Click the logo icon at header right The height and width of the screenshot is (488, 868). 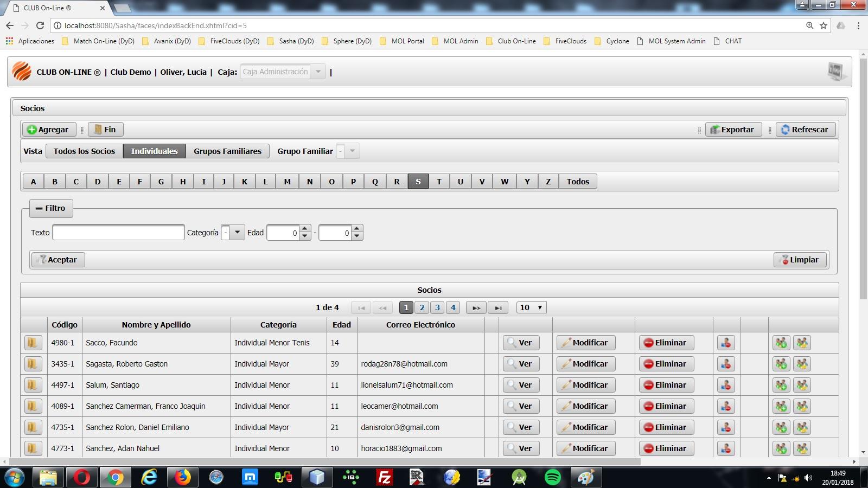(835, 72)
